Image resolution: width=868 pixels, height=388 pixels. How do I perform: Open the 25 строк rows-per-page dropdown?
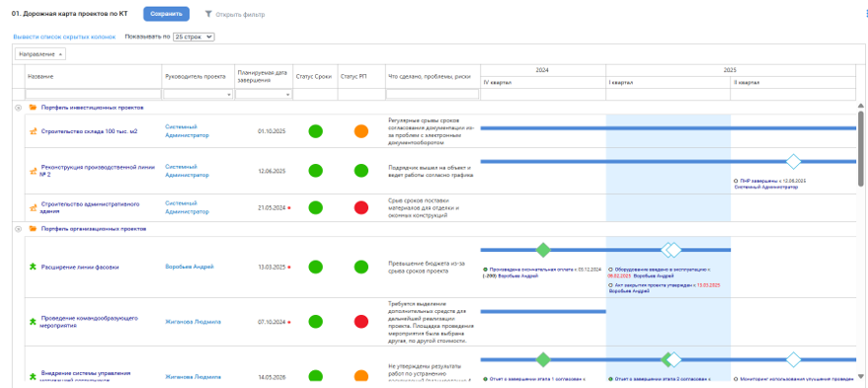pyautogui.click(x=194, y=37)
